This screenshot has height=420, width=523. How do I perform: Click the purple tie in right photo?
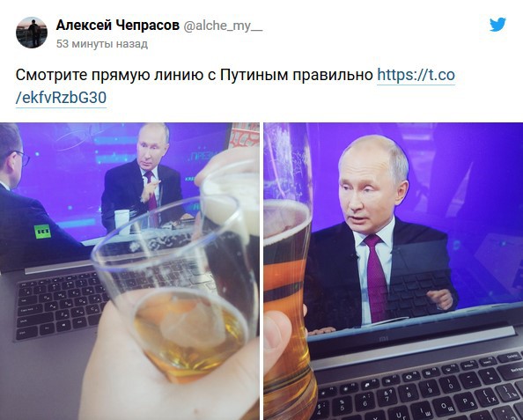376,277
